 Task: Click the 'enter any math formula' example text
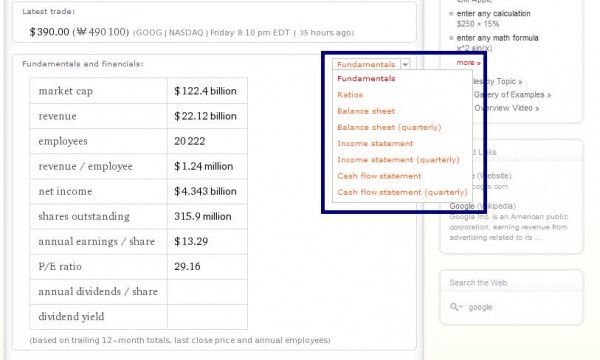click(497, 38)
